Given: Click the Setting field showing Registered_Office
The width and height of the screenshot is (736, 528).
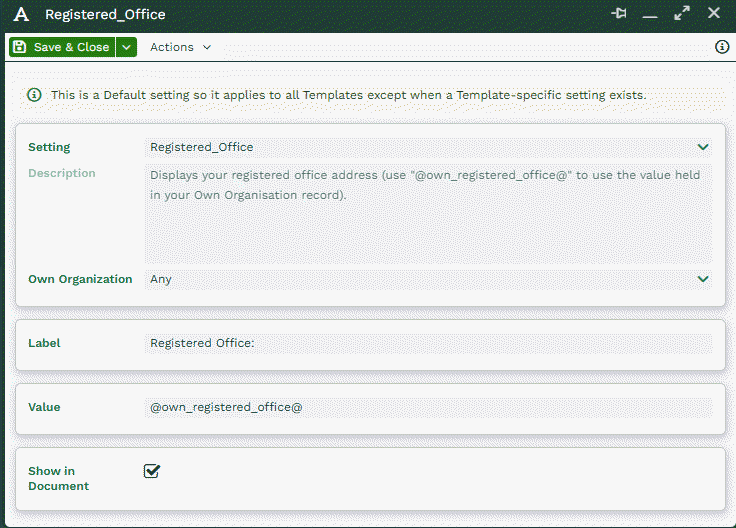Looking at the screenshot, I should 428,147.
